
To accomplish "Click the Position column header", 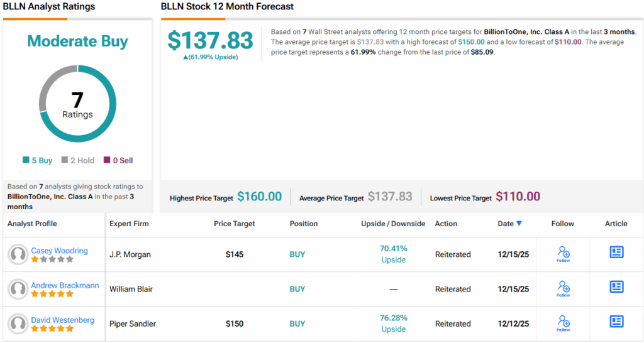I will tap(304, 224).
